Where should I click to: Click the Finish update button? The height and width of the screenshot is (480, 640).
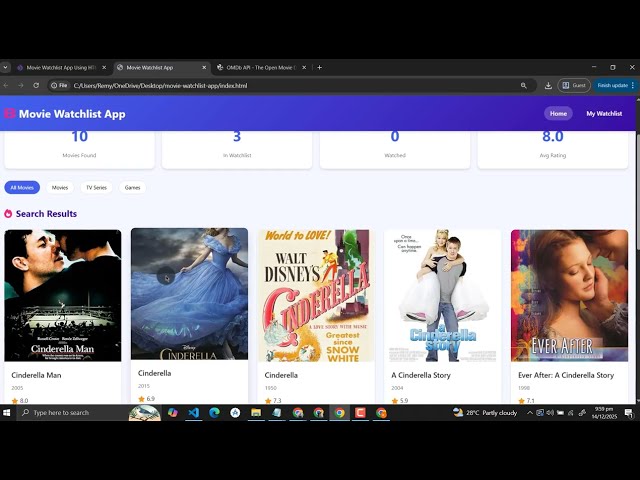coord(615,85)
